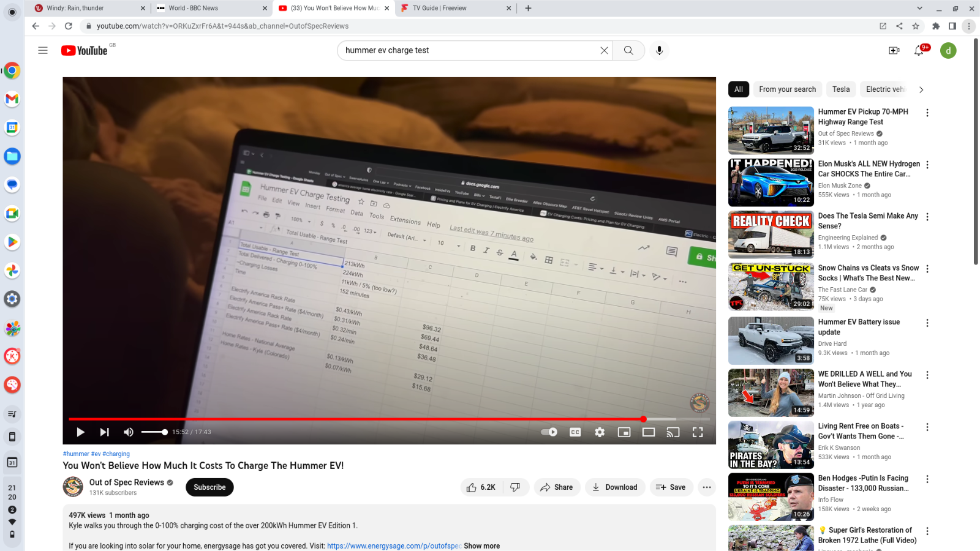Toggle closed captions
The height and width of the screenshot is (551, 980).
click(x=575, y=432)
